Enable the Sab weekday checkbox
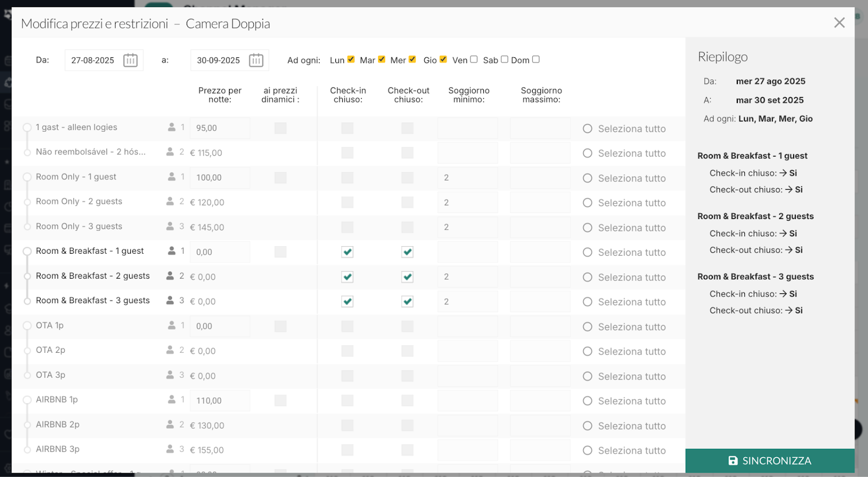Screen dimensions: 868x477 505,60
